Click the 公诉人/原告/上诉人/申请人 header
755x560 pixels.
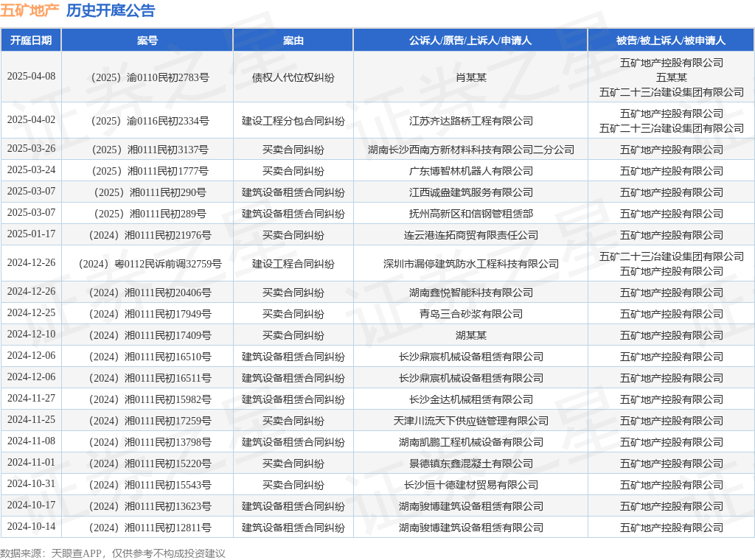coord(470,41)
